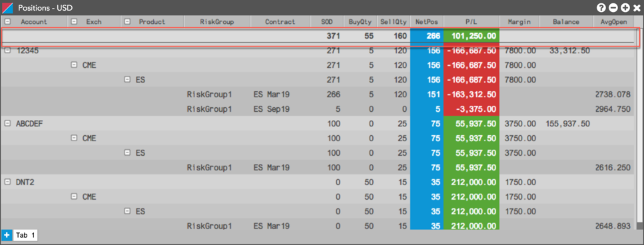Image resolution: width=644 pixels, height=245 pixels.
Task: Collapse all via Account header minus box
Action: [8, 21]
